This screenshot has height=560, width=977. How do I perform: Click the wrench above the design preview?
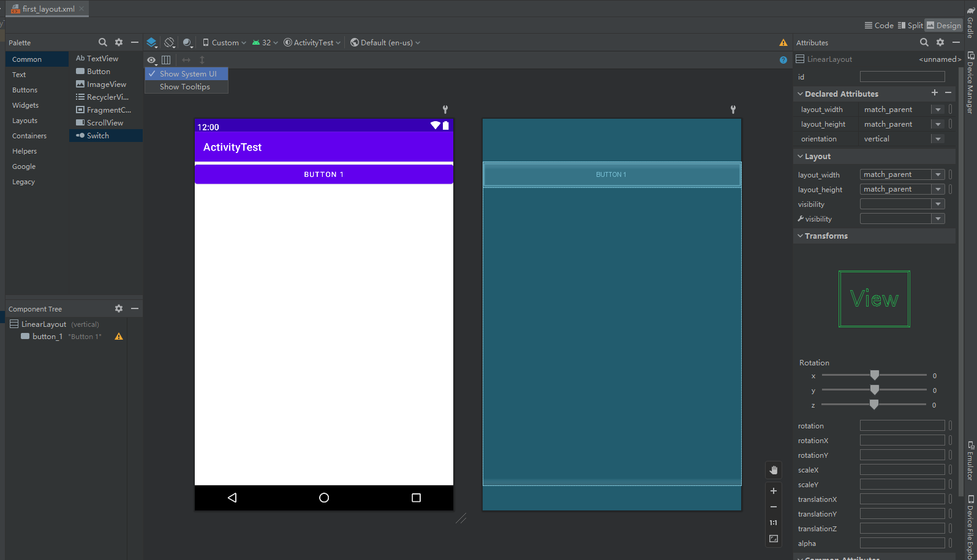[445, 110]
